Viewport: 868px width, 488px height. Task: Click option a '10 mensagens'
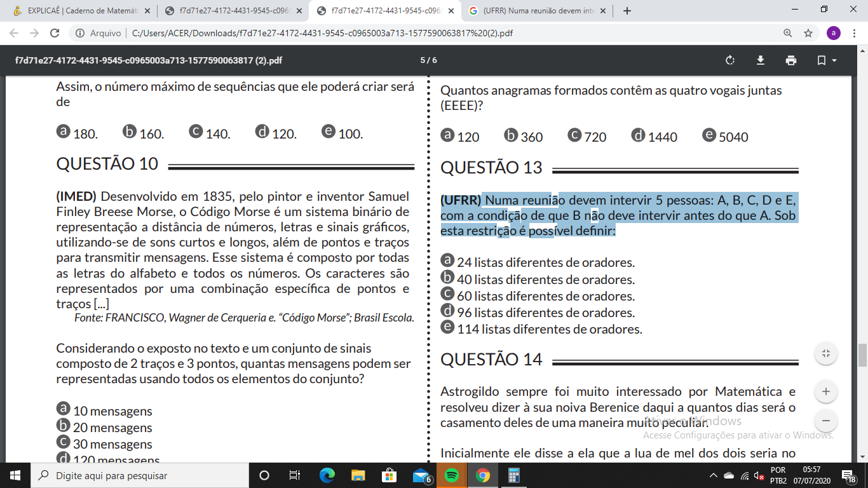coord(104,411)
